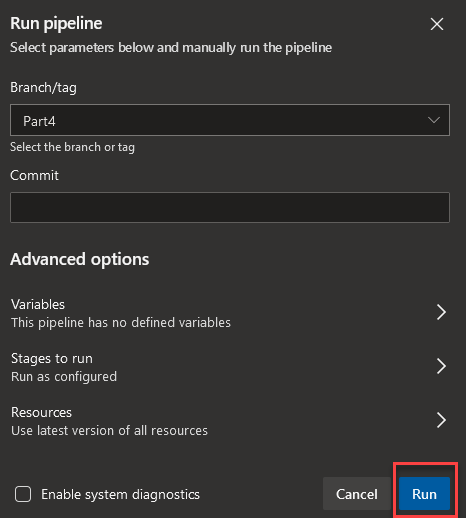The width and height of the screenshot is (466, 518).
Task: Click the Branch/tag field label
Action: click(43, 88)
